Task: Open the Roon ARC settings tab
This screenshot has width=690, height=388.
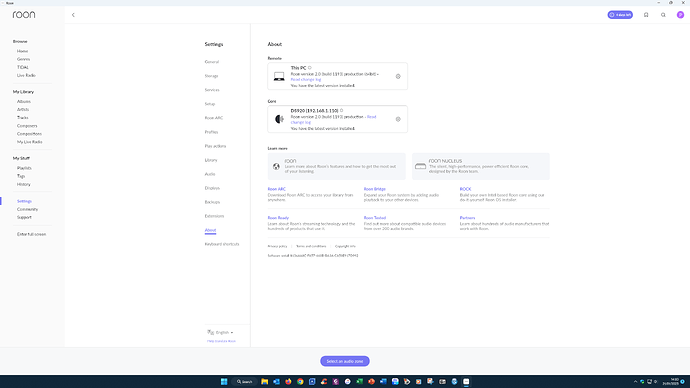Action: click(x=214, y=118)
